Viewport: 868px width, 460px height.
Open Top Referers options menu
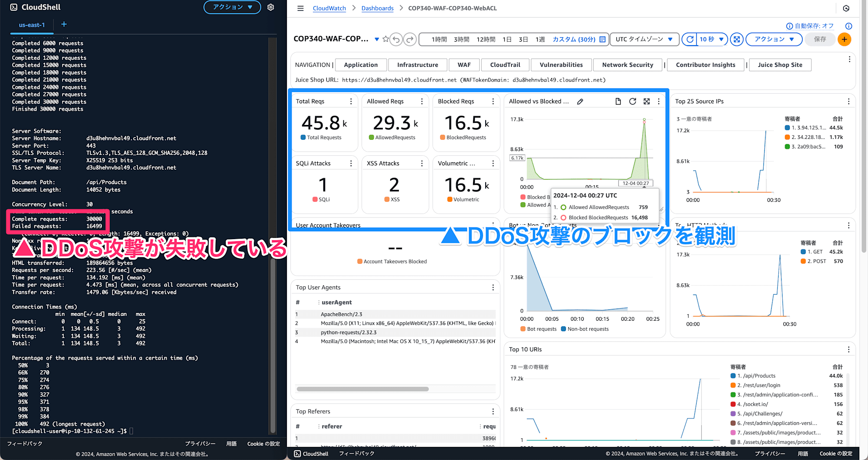493,411
